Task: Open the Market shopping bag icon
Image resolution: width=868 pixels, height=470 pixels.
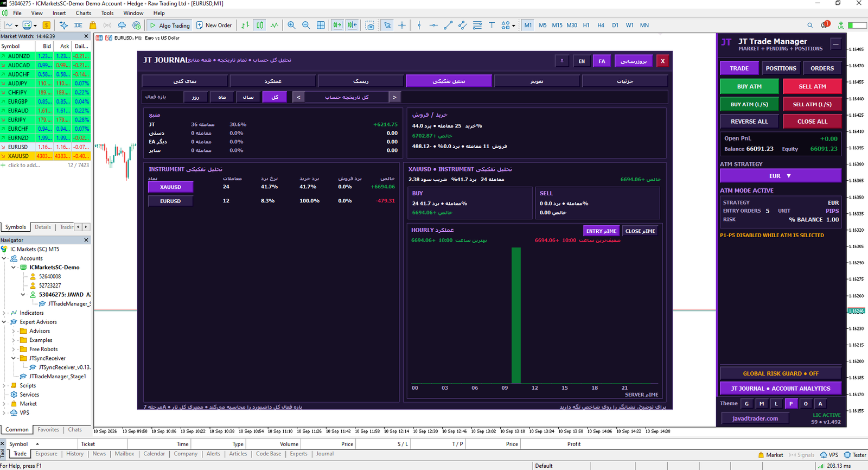Action: pos(93,25)
